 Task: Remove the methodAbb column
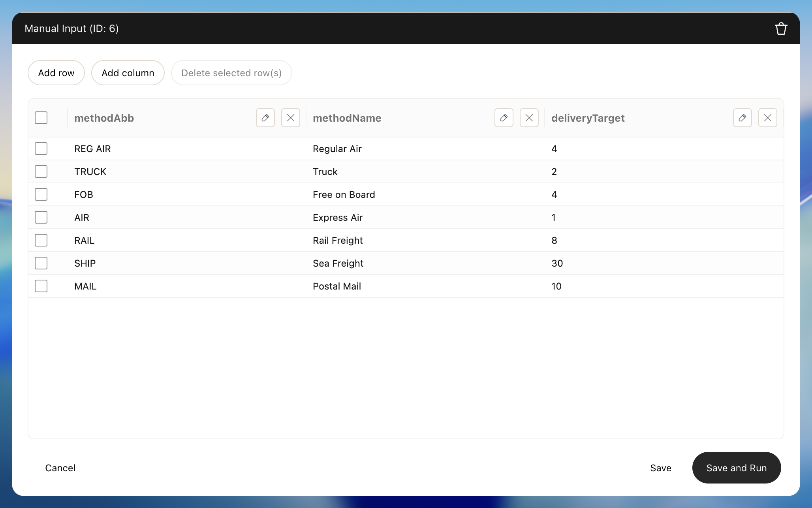pos(290,118)
